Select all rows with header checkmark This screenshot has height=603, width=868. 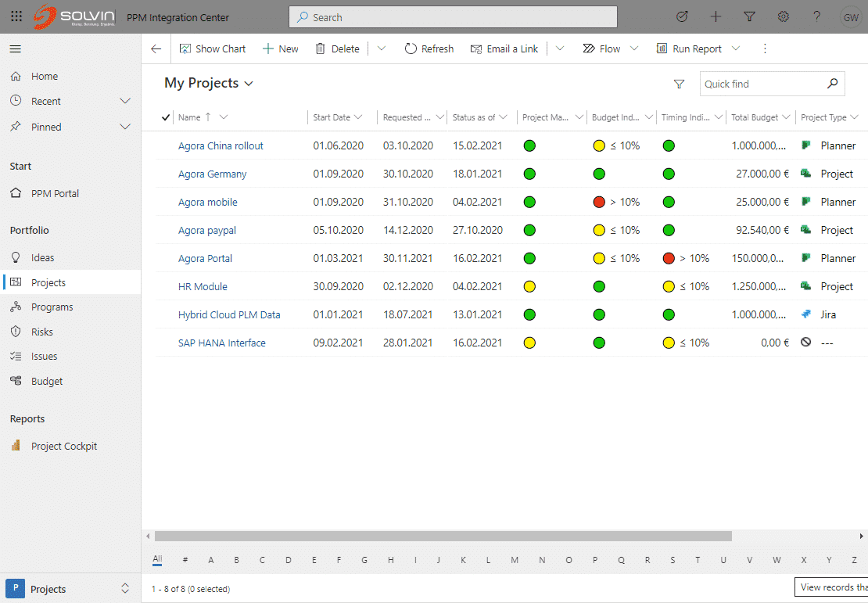[x=166, y=117]
